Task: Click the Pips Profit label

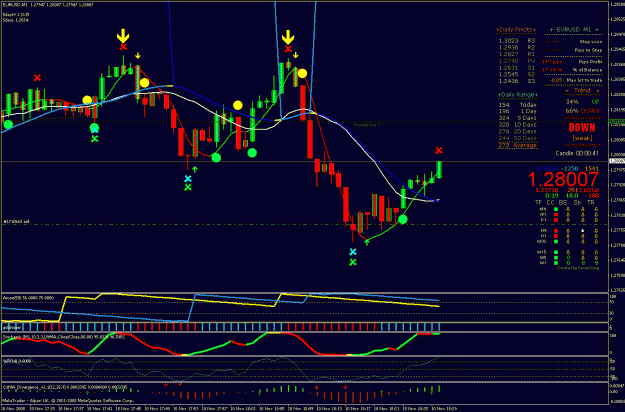Action: (x=590, y=62)
